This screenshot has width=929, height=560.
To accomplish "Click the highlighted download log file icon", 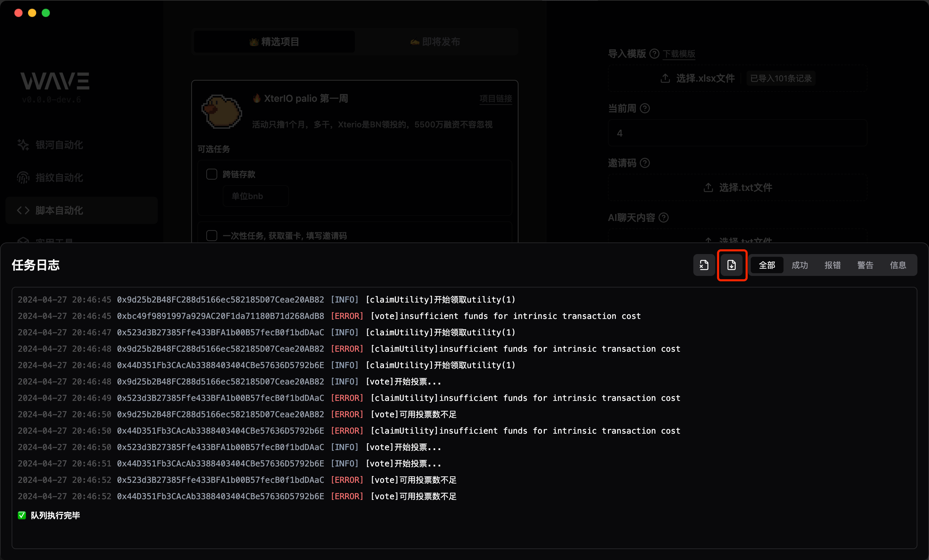I will pos(732,265).
